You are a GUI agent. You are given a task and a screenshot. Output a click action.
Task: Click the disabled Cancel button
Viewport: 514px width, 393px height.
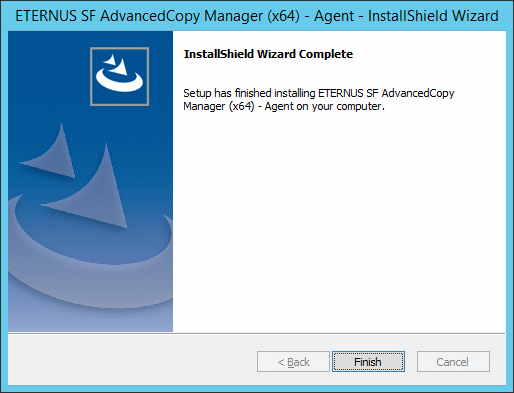453,361
